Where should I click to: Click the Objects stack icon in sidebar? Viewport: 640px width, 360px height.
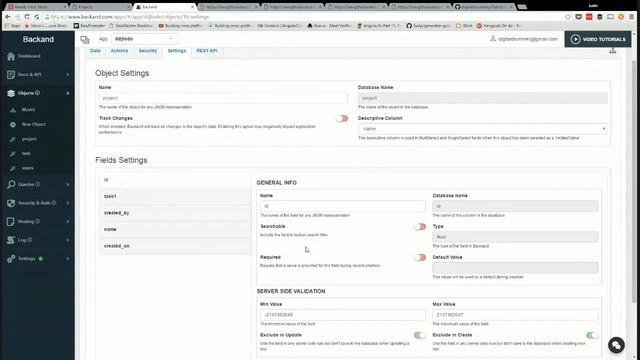point(11,93)
